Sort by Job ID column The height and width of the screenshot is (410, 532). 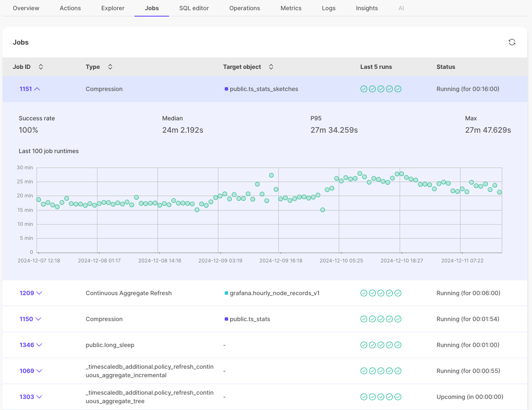click(41, 67)
